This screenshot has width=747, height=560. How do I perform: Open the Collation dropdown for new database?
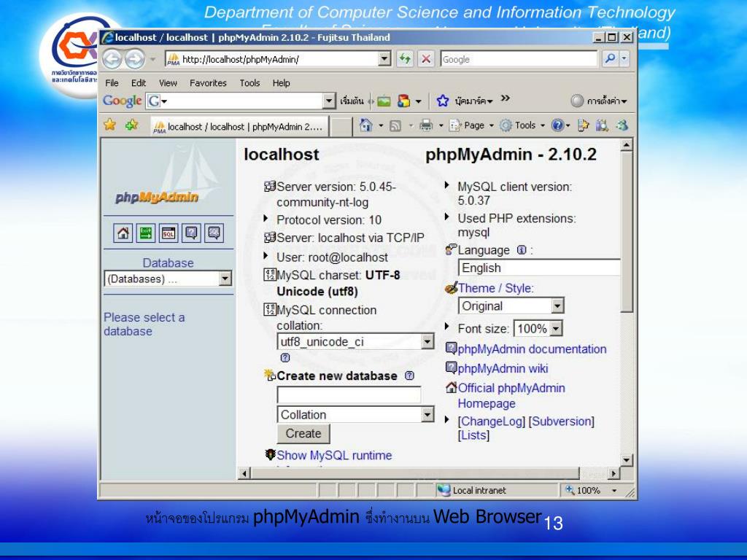[x=355, y=415]
